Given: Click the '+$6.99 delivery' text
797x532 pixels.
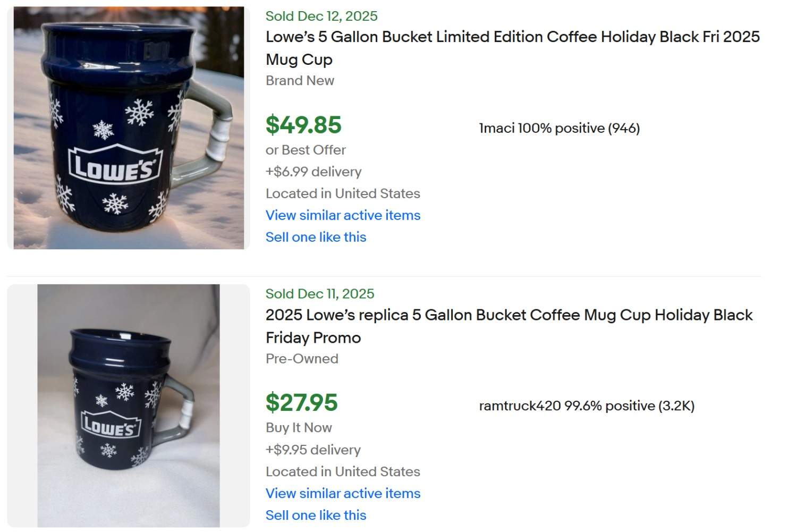Looking at the screenshot, I should click(x=313, y=172).
